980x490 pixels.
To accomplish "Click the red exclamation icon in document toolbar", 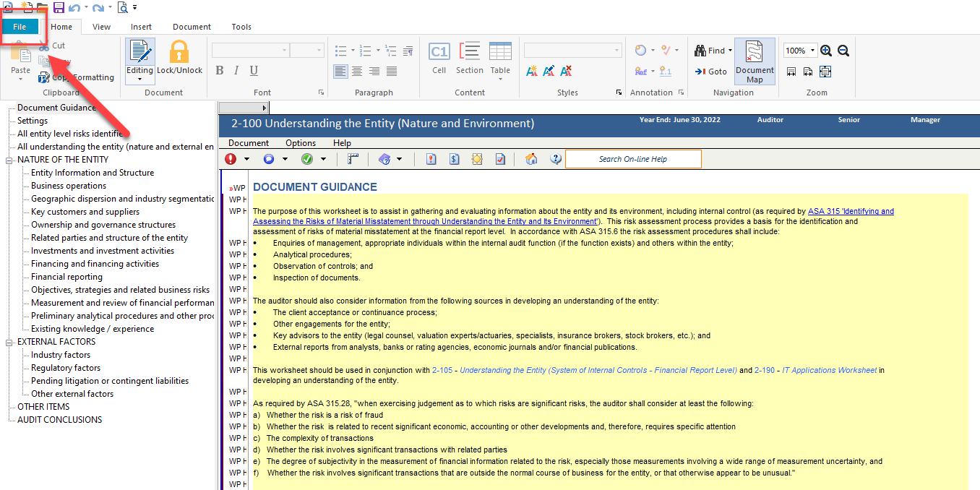I will click(231, 159).
